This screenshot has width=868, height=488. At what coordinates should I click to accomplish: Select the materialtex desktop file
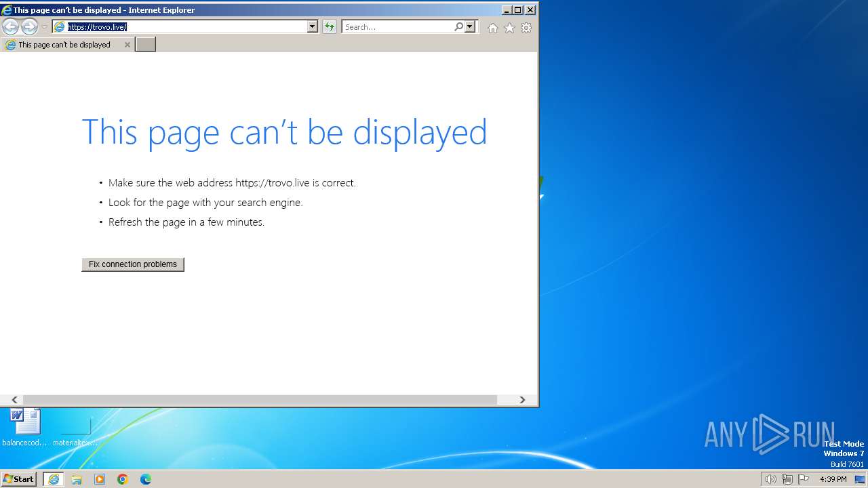(x=75, y=428)
